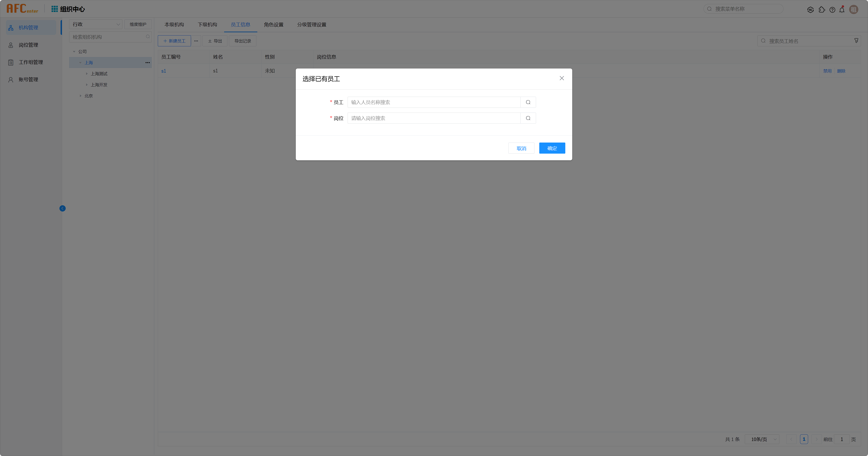Collapse the 公司 tree node
The width and height of the screenshot is (868, 456).
point(74,52)
